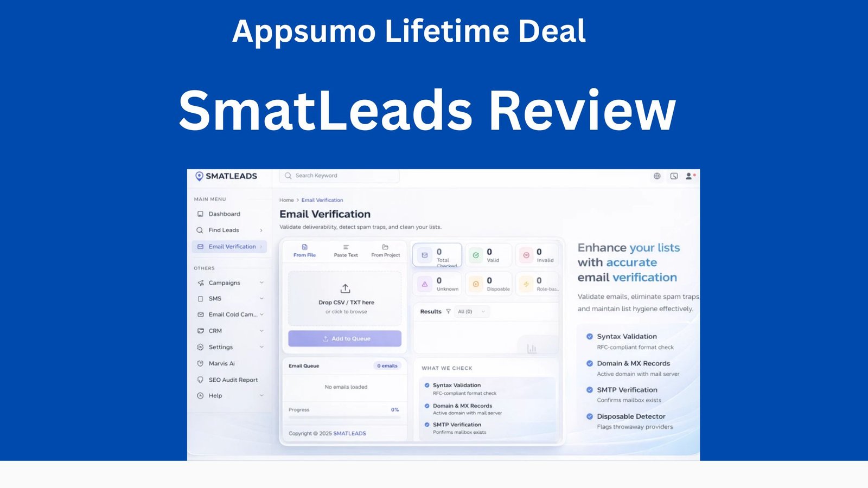
Task: Expand the SMS dropdown chevron
Action: coord(261,298)
